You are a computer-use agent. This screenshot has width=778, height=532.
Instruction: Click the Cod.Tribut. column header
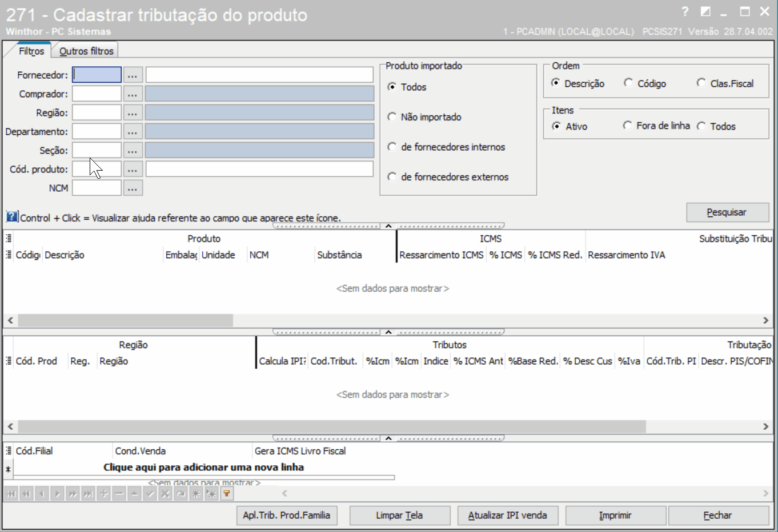pos(334,361)
